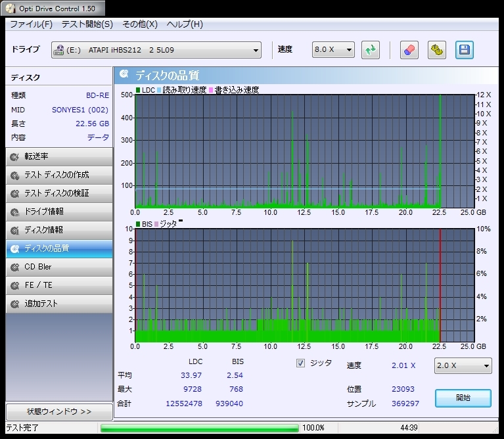This screenshot has width=504, height=439.
Task: Open the 8.0 X speed dropdown
Action: click(x=348, y=50)
